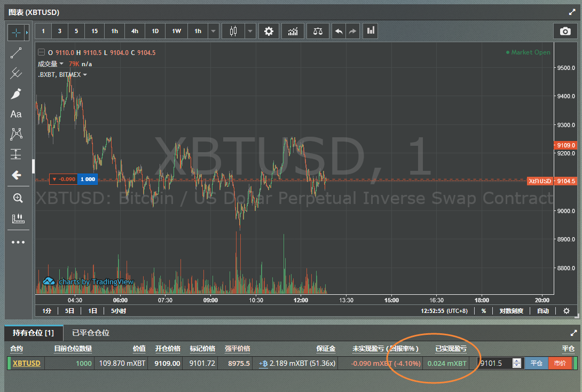
Task: Open chart properties gear in top toolbar
Action: 269,31
